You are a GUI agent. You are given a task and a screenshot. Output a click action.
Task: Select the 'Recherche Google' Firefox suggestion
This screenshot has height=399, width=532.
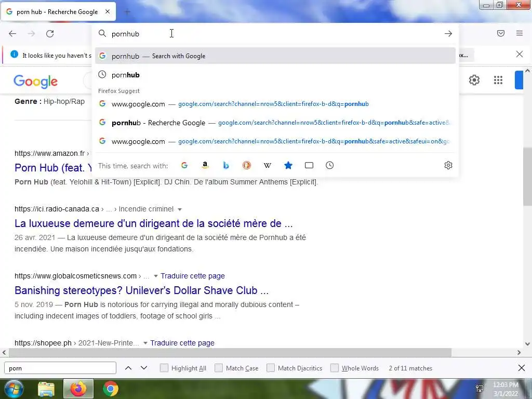click(275, 123)
